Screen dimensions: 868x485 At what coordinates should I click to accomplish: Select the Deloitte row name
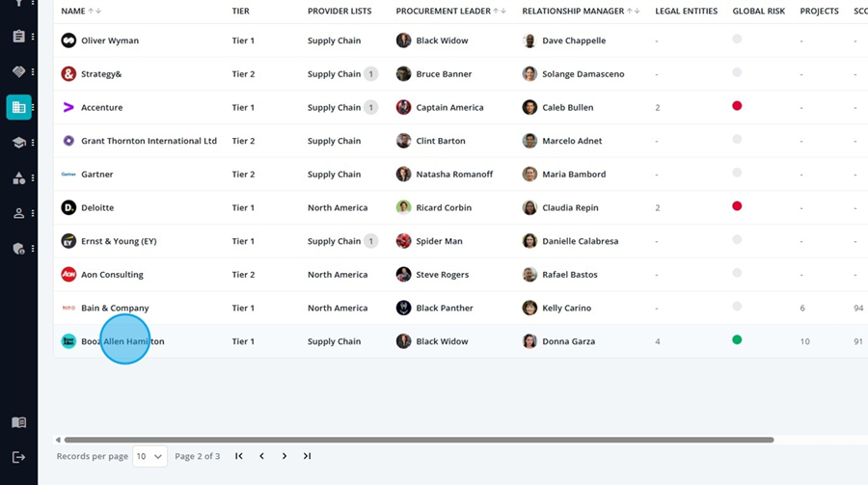click(x=97, y=207)
